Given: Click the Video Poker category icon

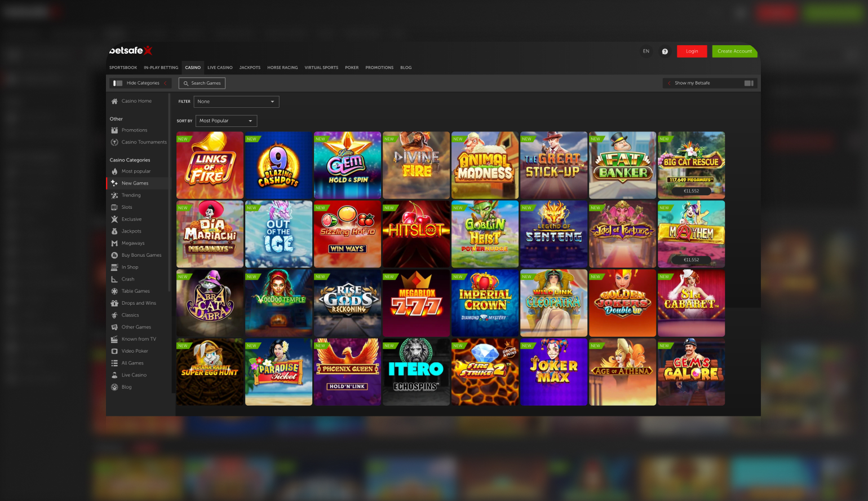Looking at the screenshot, I should (x=114, y=351).
